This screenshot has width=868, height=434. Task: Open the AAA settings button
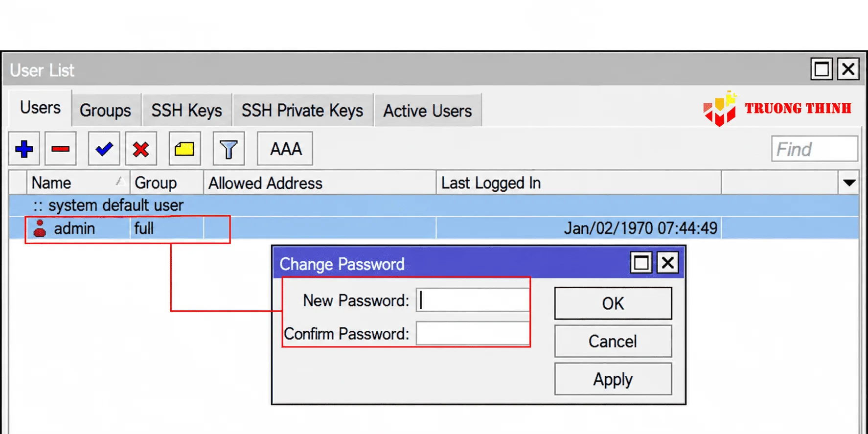285,149
